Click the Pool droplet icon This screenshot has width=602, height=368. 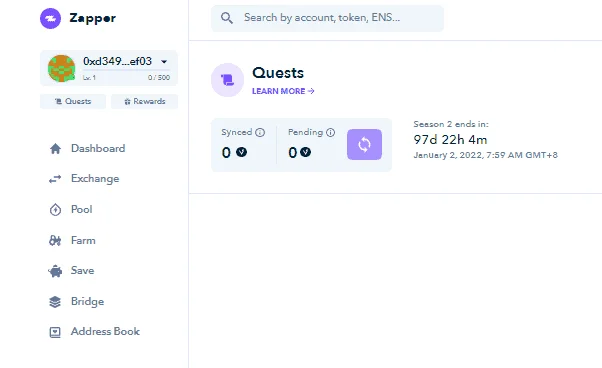click(55, 210)
